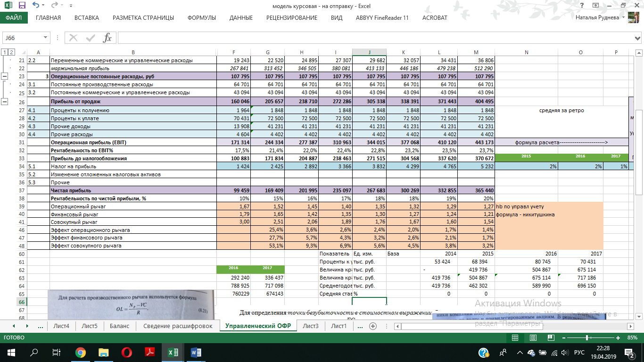The height and width of the screenshot is (362, 644).
Task: Switch to the Баланс sheet tab
Action: 119,326
